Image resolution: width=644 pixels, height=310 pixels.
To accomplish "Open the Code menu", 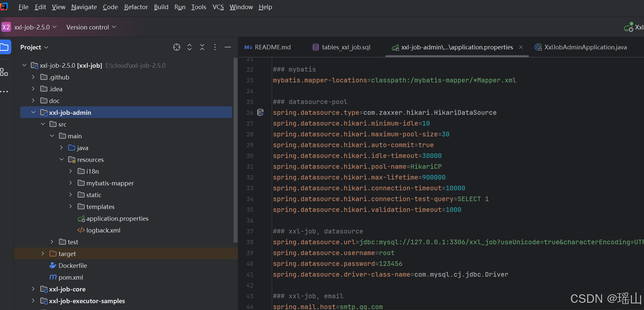I will point(110,7).
